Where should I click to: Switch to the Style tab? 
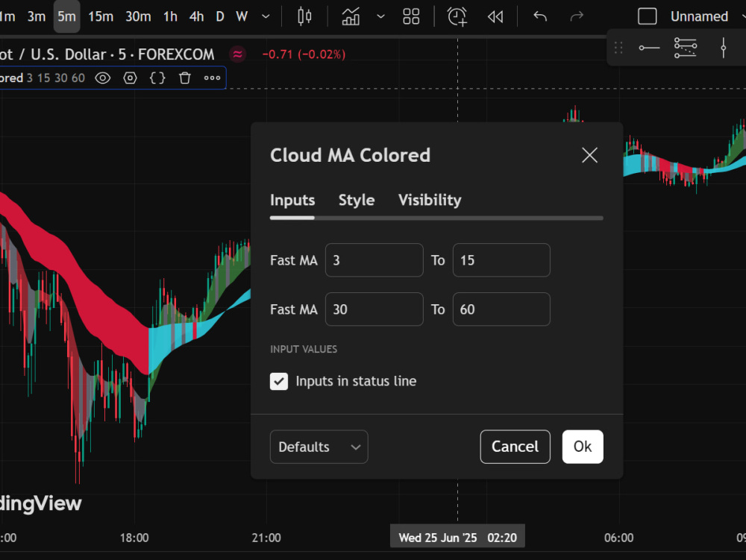[x=357, y=200]
